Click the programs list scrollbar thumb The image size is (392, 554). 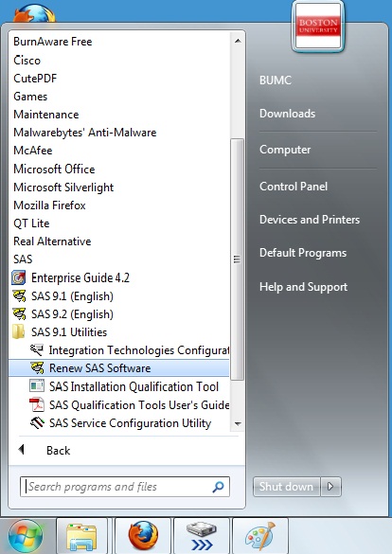(237, 259)
